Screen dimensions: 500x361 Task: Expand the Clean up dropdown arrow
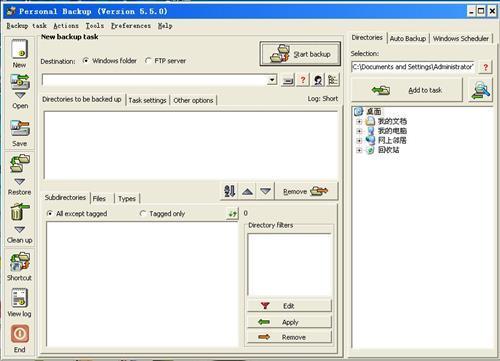coord(20,230)
